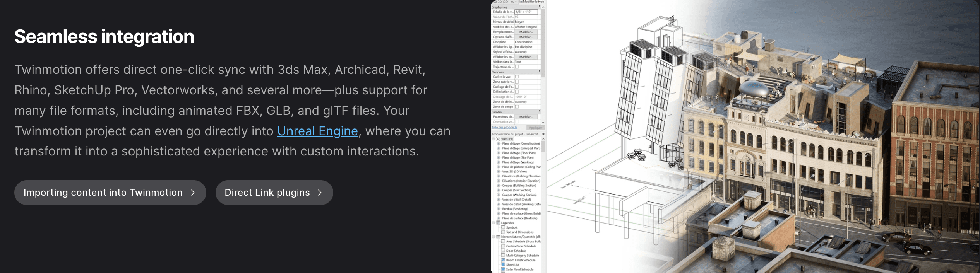Screen dimensions: 980x273
Task: Click Modifier le type at panel top
Action: (x=532, y=2)
